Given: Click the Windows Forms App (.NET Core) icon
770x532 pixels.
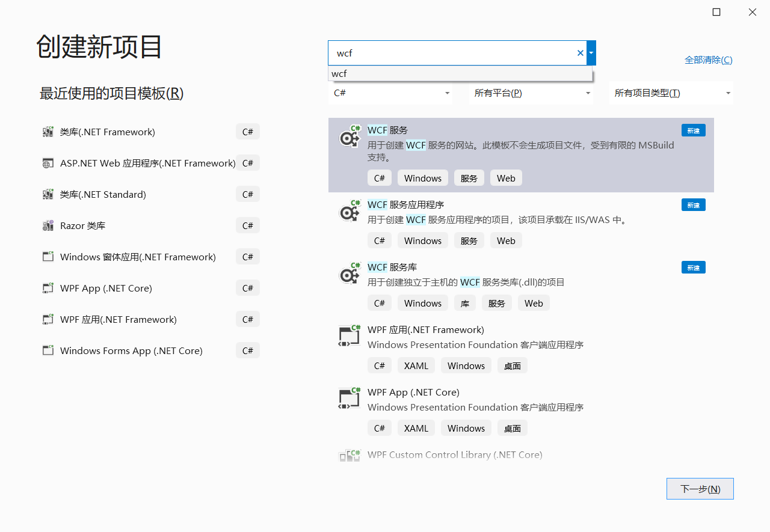Looking at the screenshot, I should 48,350.
